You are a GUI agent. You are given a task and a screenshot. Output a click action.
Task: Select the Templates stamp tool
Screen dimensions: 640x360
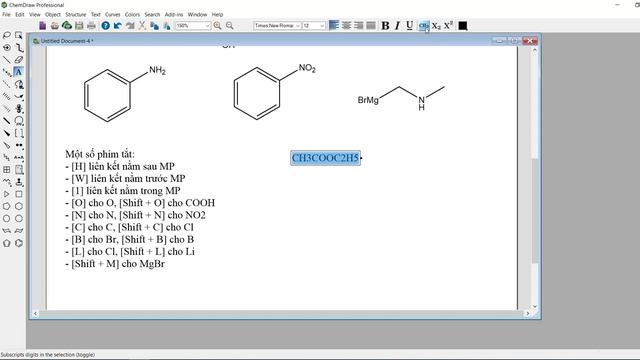click(x=19, y=182)
